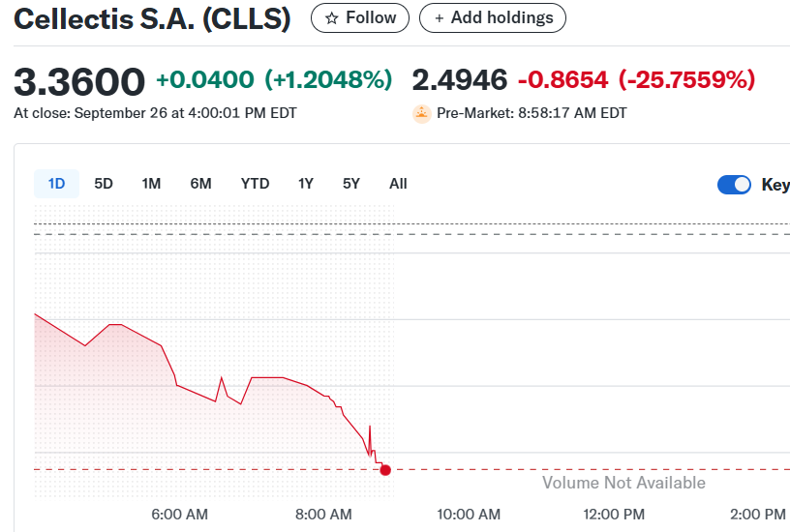This screenshot has height=532, width=790.
Task: View the 5Y chart range
Action: [x=350, y=184]
